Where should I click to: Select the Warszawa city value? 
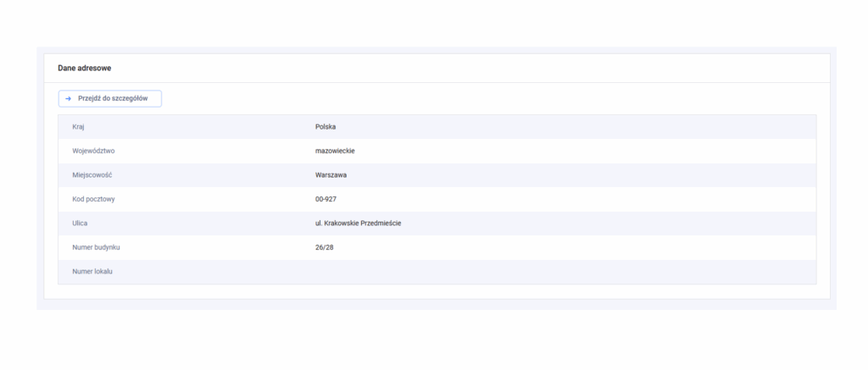point(331,175)
